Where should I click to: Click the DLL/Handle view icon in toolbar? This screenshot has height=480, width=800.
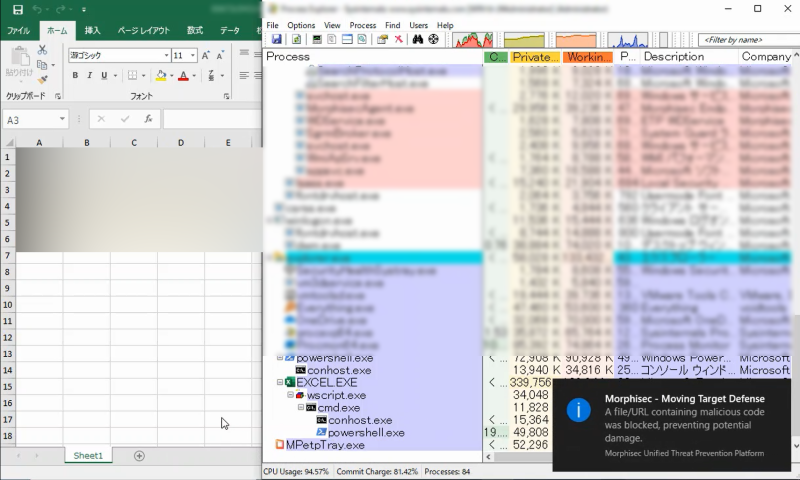(x=362, y=39)
